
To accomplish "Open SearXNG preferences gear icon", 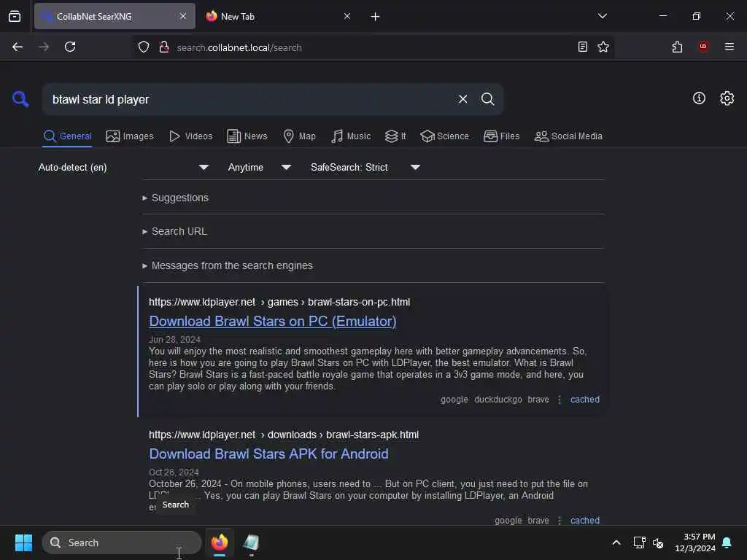I will pyautogui.click(x=727, y=98).
